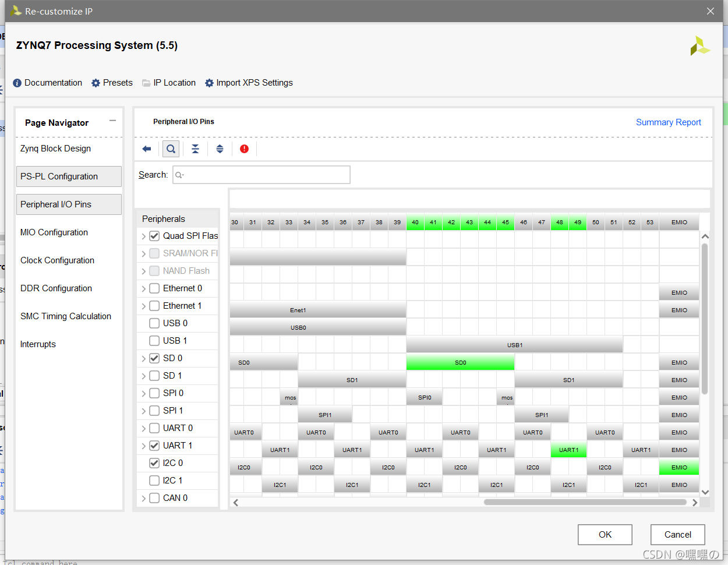Click inside the Search input field
Screen dimensions: 728x565
point(261,175)
